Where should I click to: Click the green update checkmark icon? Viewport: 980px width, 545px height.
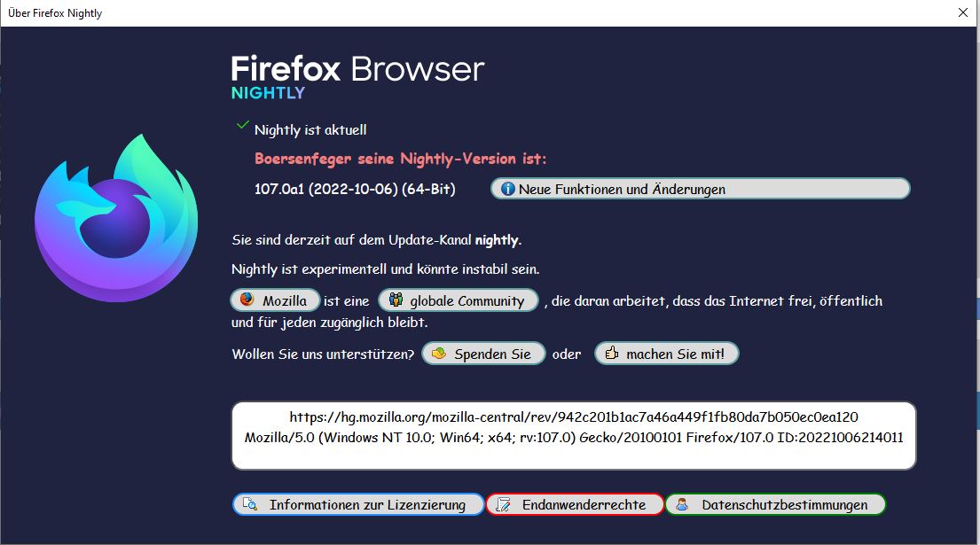pyautogui.click(x=242, y=126)
